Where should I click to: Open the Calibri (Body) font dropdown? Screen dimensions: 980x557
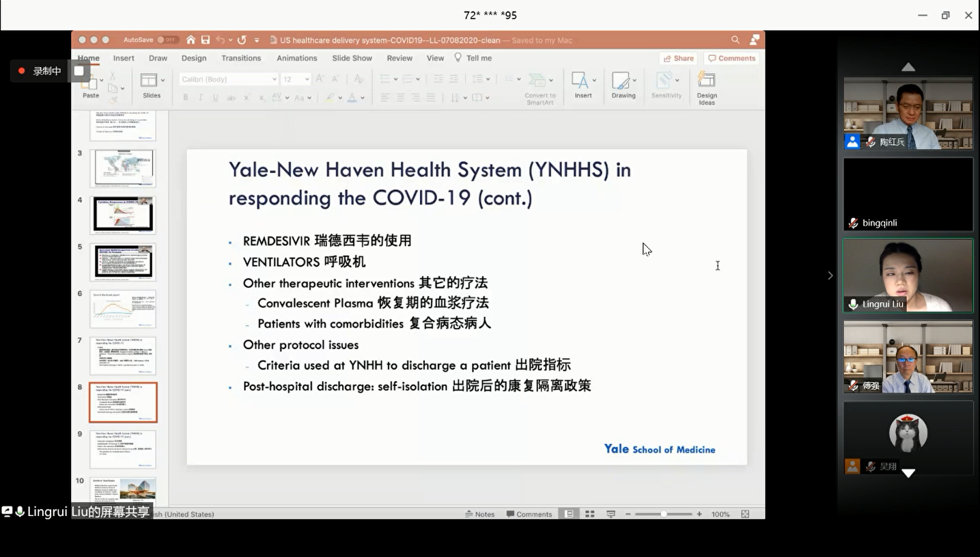coord(228,79)
